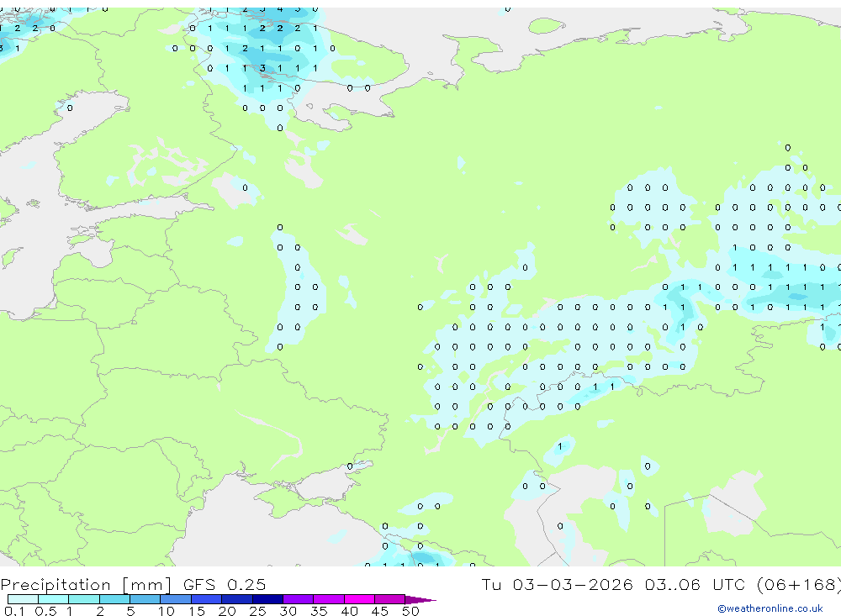Viewport: 841px width, 616px height.
Task: Select the 40–45 mm magenta legend swatch
Action: 359,599
